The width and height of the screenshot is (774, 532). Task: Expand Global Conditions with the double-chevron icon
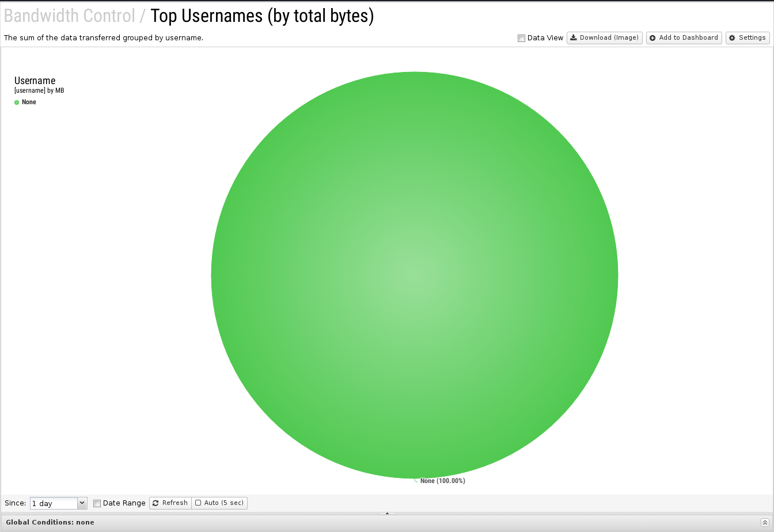coord(765,522)
